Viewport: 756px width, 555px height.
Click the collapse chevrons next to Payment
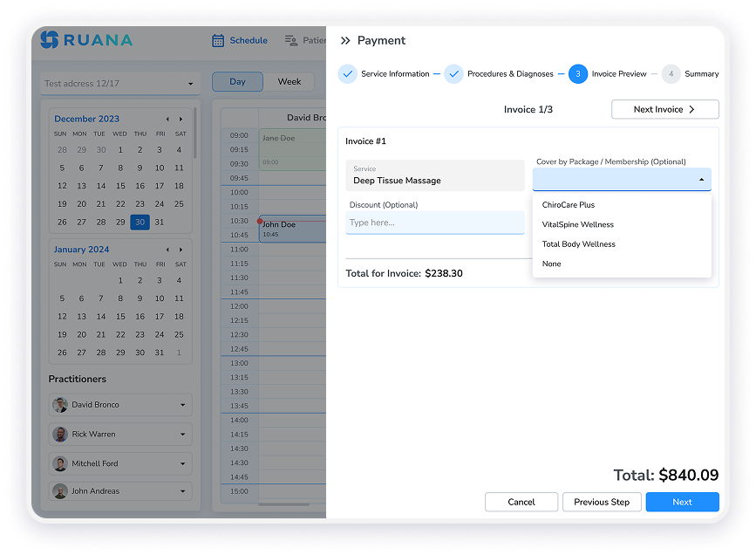click(346, 40)
